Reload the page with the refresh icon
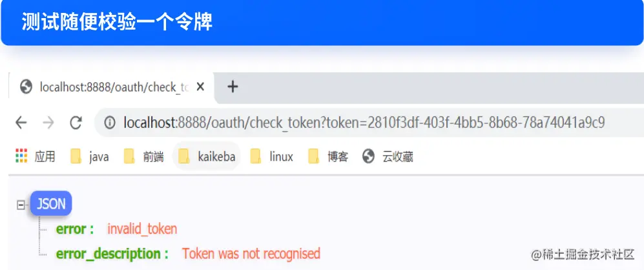644x270 pixels. click(x=76, y=123)
